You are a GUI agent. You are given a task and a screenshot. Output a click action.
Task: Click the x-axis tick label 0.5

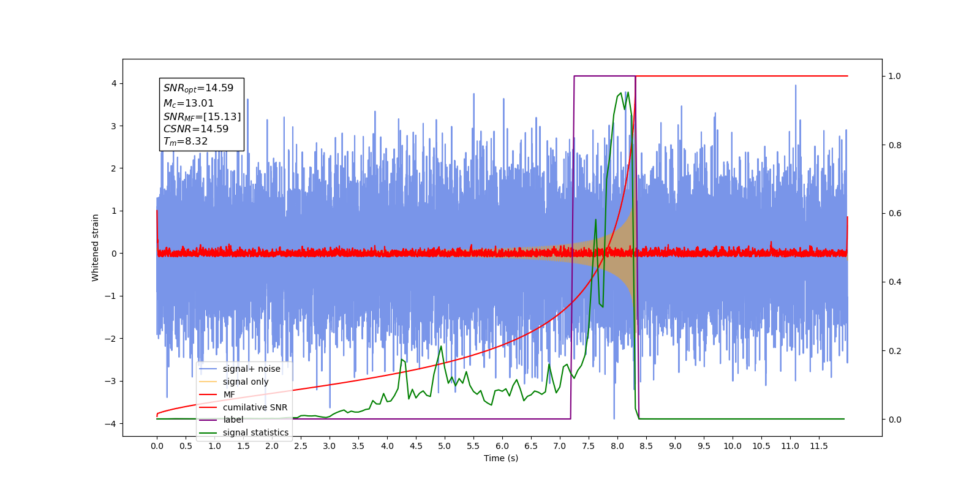click(186, 446)
